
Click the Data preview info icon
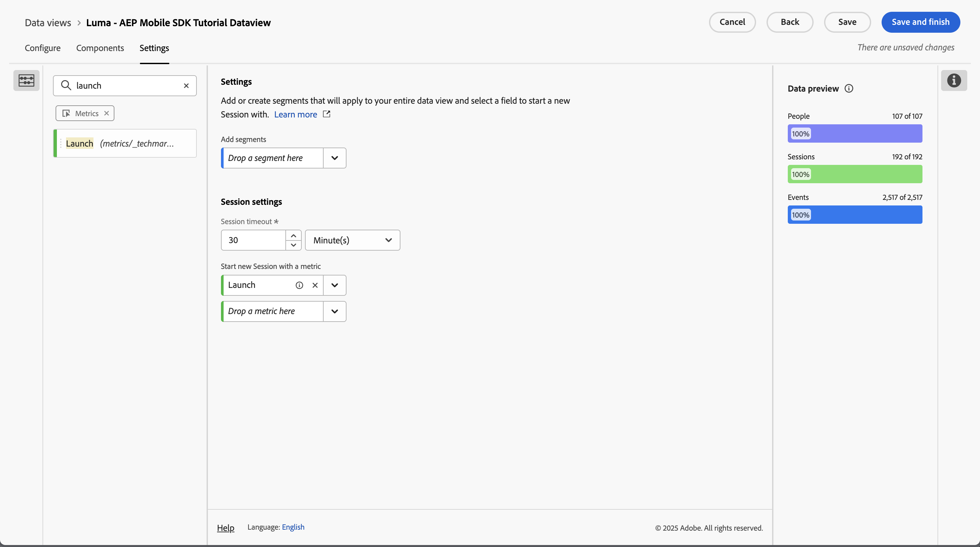click(849, 89)
